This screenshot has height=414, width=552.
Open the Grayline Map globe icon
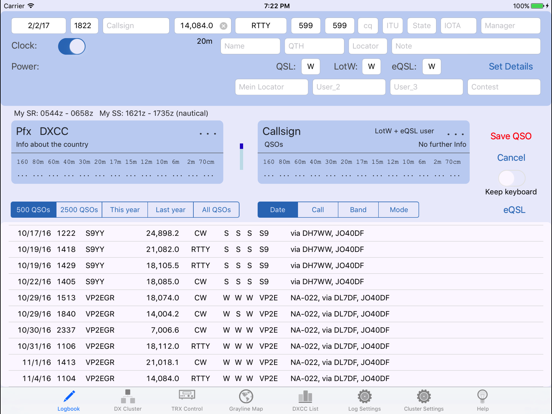[246, 396]
